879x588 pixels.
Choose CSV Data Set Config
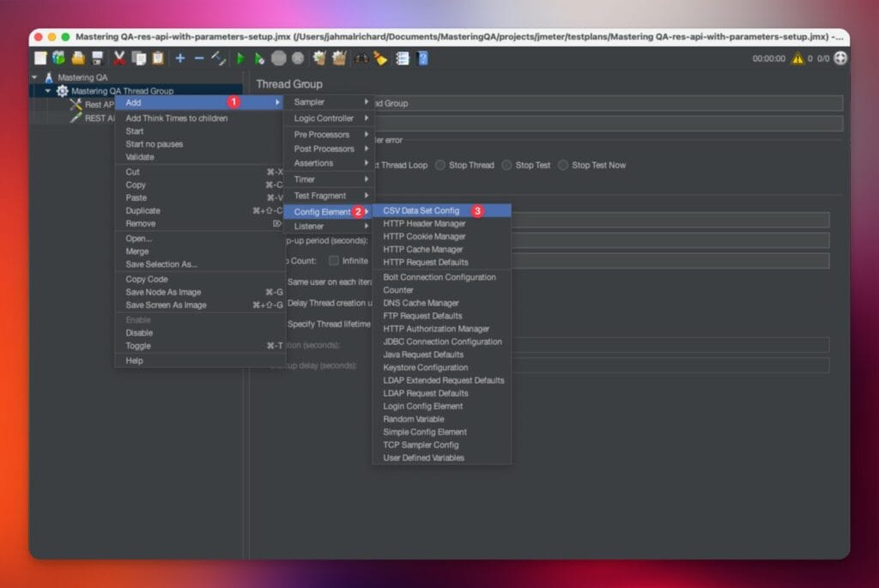tap(442, 211)
